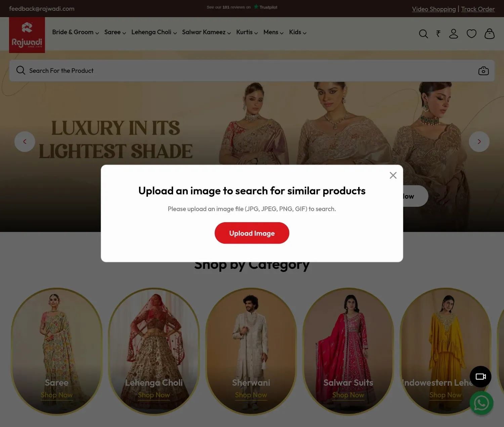Open the currency selector rupee icon
This screenshot has width=504, height=427.
[x=438, y=34]
